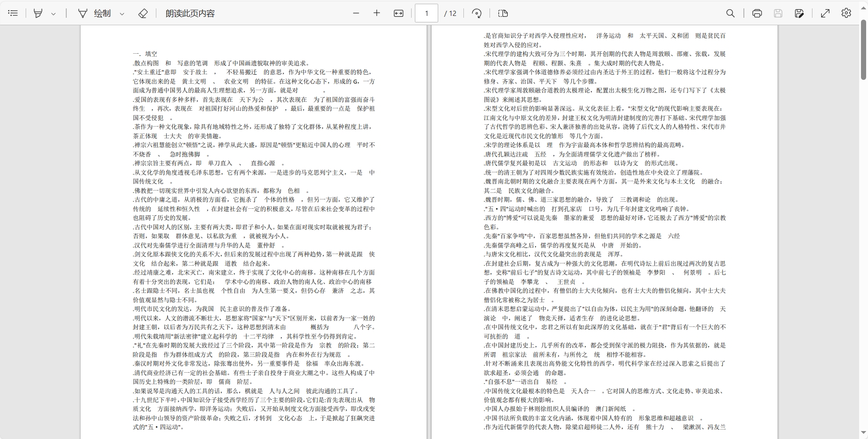The height and width of the screenshot is (439, 868).
Task: Switch the page view layout
Action: pyautogui.click(x=503, y=13)
